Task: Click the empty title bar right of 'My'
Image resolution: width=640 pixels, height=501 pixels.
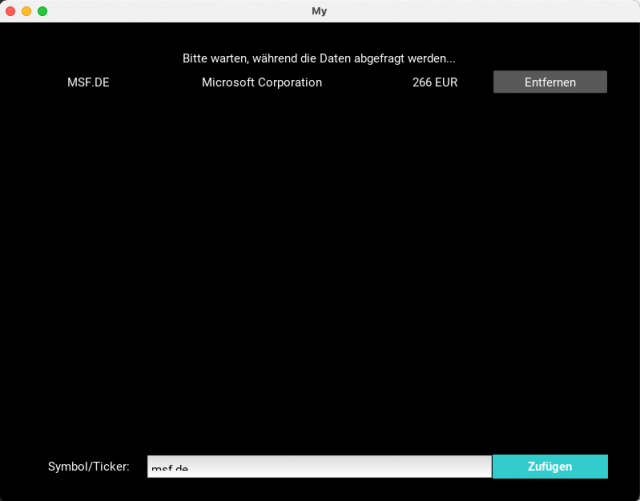Action: click(x=480, y=11)
